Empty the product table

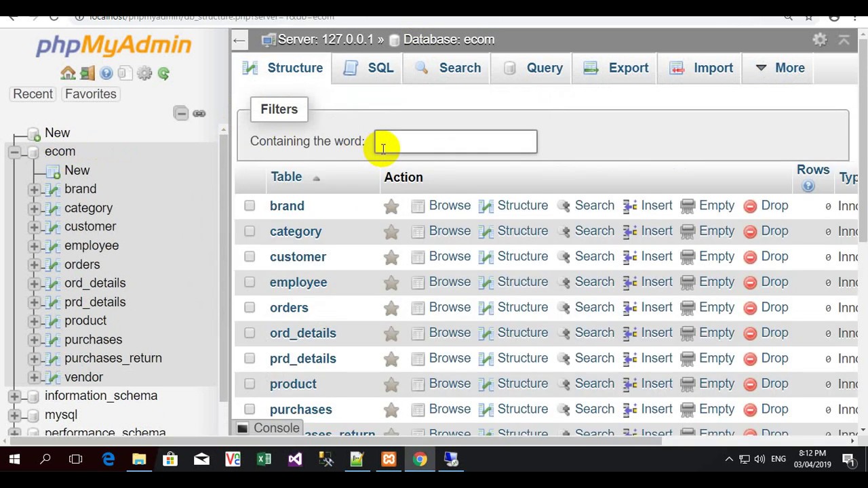click(716, 384)
